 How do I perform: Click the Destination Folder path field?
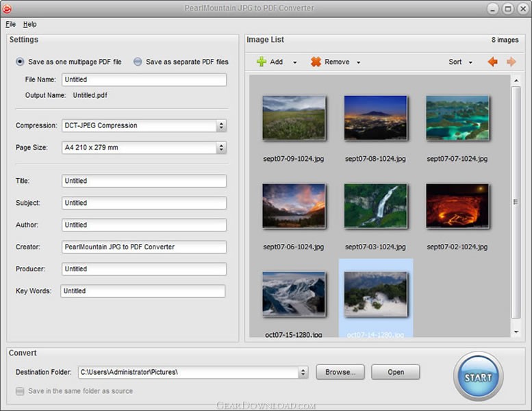click(x=189, y=373)
